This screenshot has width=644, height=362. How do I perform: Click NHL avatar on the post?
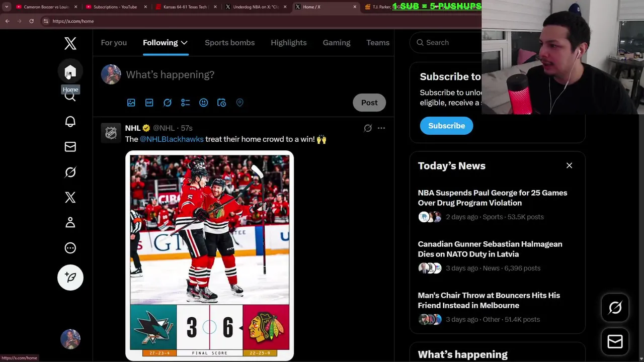(x=111, y=133)
